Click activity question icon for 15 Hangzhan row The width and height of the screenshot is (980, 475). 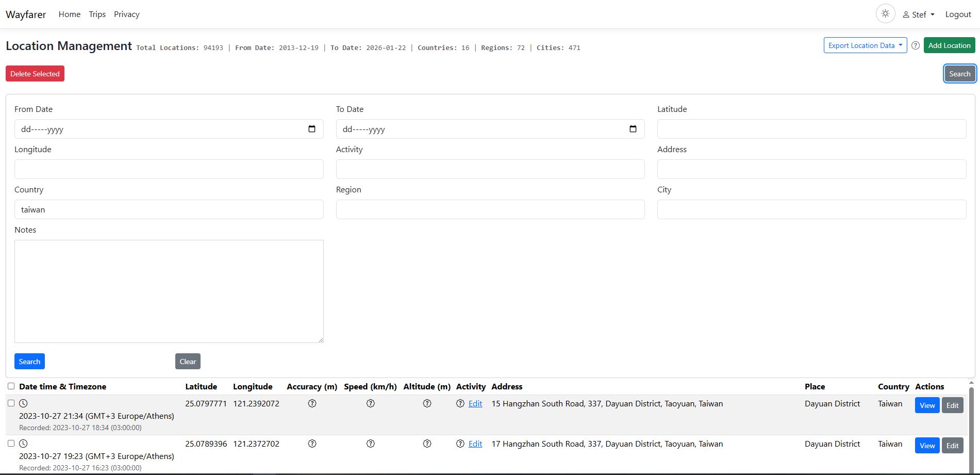(x=460, y=403)
